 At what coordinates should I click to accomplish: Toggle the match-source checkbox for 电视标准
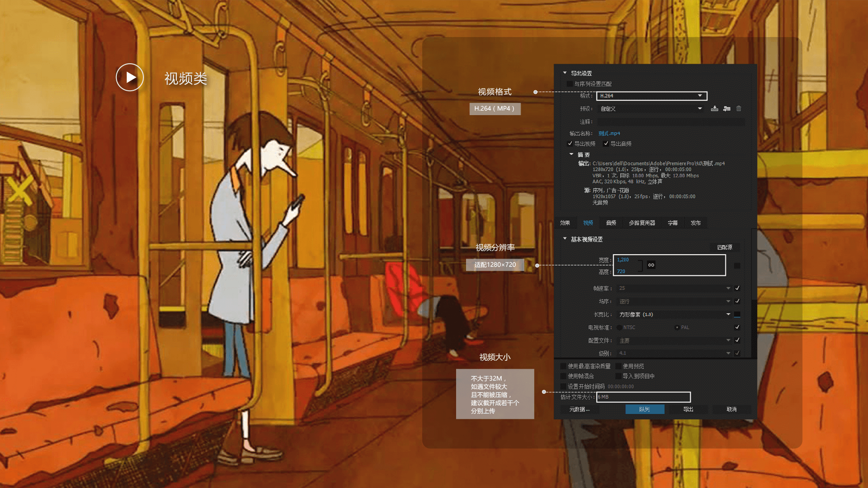(737, 327)
